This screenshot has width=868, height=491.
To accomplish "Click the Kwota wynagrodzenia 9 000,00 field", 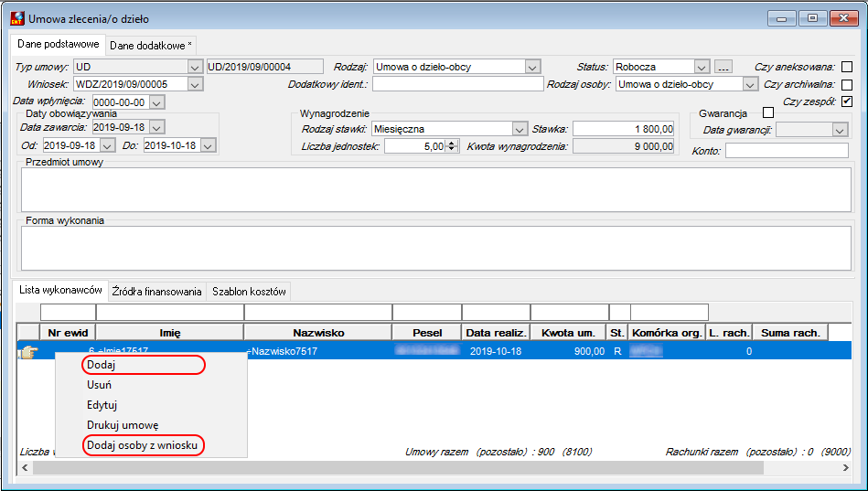I will pos(623,146).
